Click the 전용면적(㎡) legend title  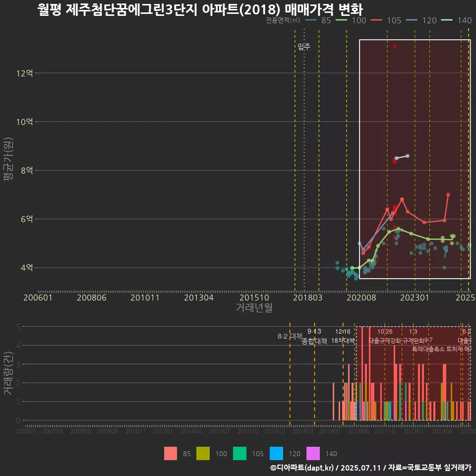pyautogui.click(x=283, y=20)
